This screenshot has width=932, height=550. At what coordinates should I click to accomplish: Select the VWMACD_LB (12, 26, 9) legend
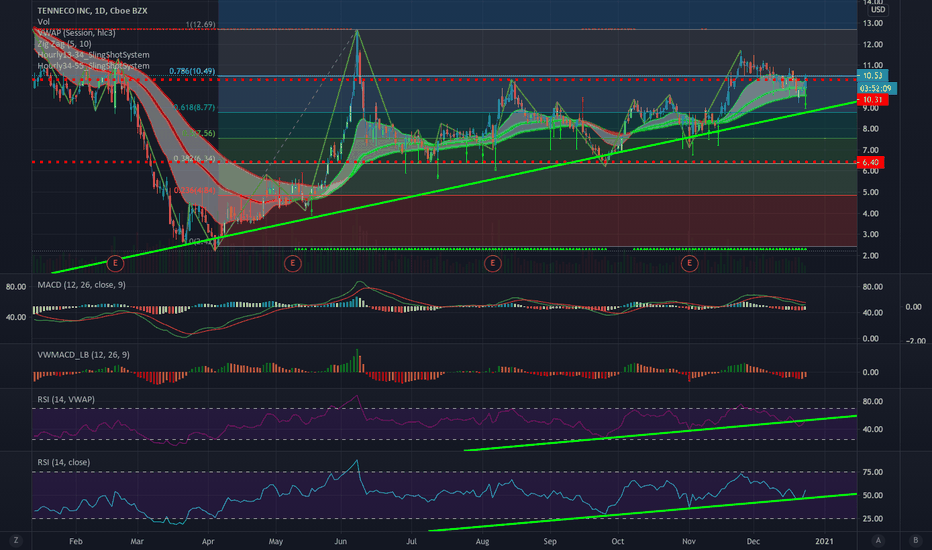(83, 355)
